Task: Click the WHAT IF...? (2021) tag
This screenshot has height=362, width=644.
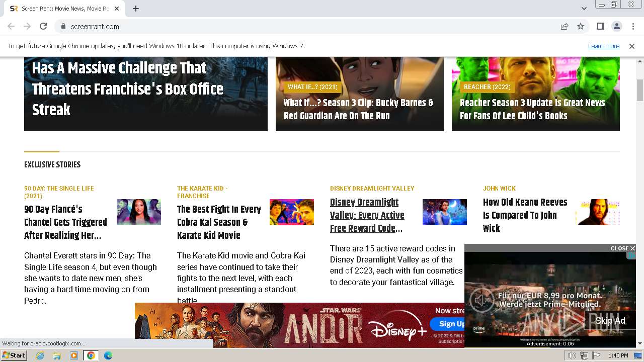Action: tap(312, 87)
